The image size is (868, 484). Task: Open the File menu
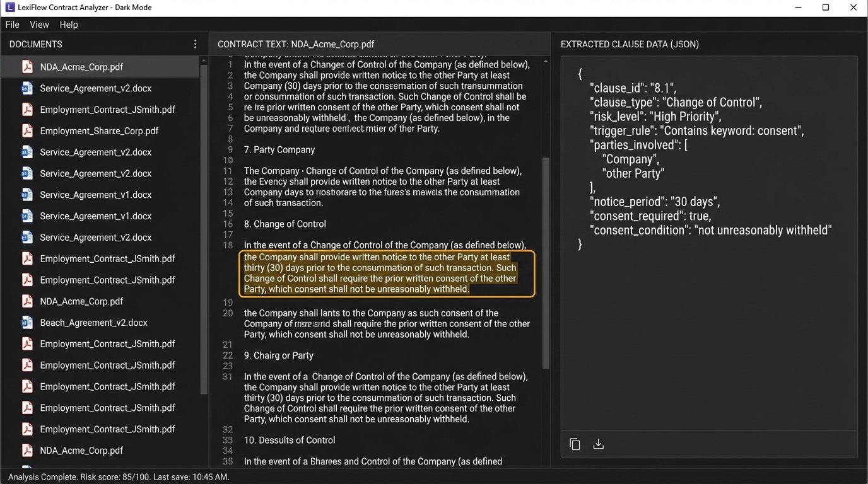[12, 24]
